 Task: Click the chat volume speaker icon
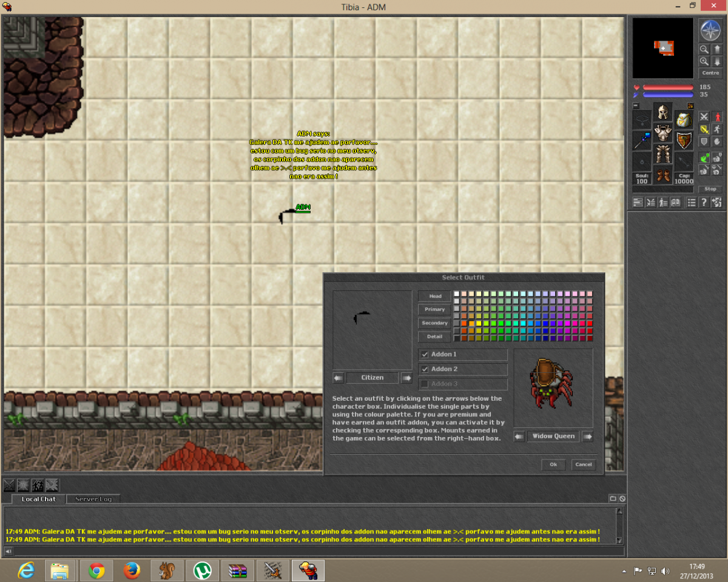pyautogui.click(x=8, y=551)
